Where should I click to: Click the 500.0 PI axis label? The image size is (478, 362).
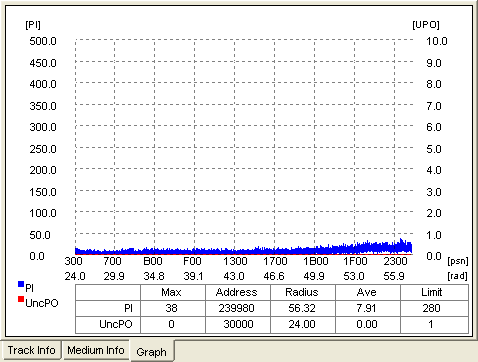pyautogui.click(x=43, y=41)
